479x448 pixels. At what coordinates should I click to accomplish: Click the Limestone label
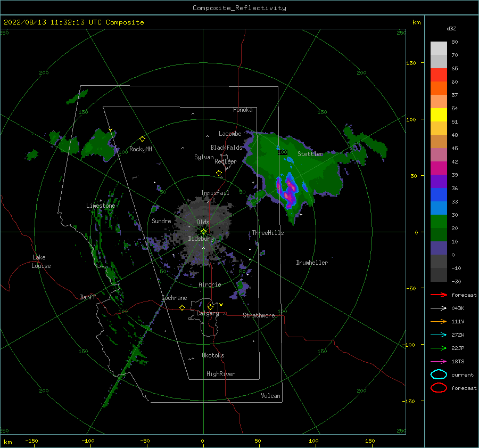pyautogui.click(x=101, y=206)
